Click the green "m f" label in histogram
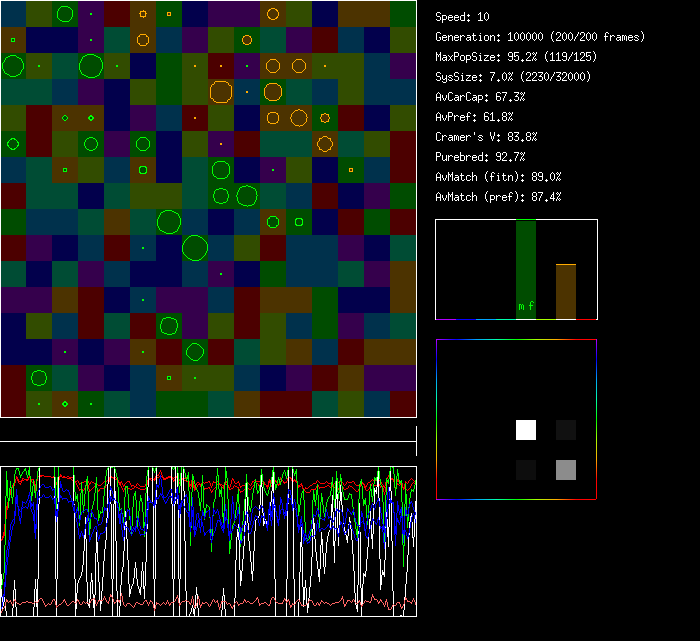The height and width of the screenshot is (641, 700). pyautogui.click(x=526, y=306)
